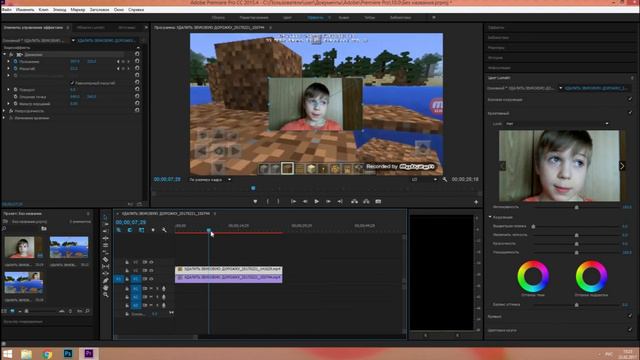Mute the A1 audio track
The image size is (640, 360).
point(151,289)
